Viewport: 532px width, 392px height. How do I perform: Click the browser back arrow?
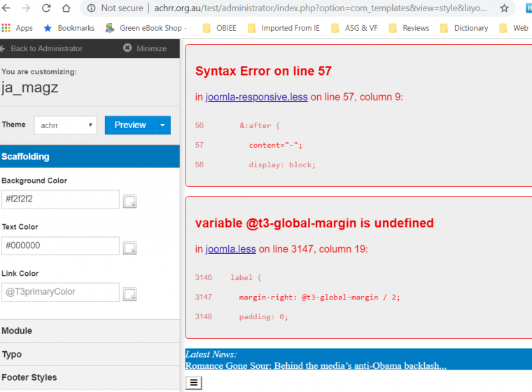(7, 8)
